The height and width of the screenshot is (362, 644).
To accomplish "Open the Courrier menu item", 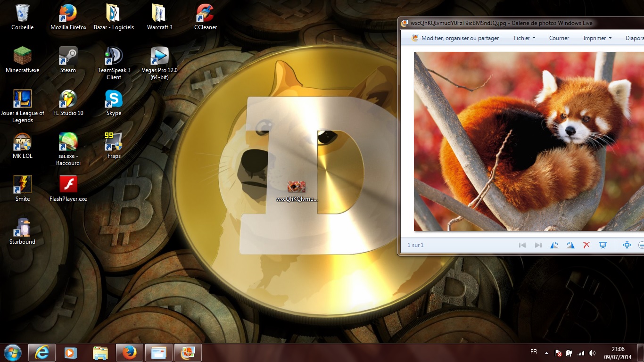I will click(559, 38).
